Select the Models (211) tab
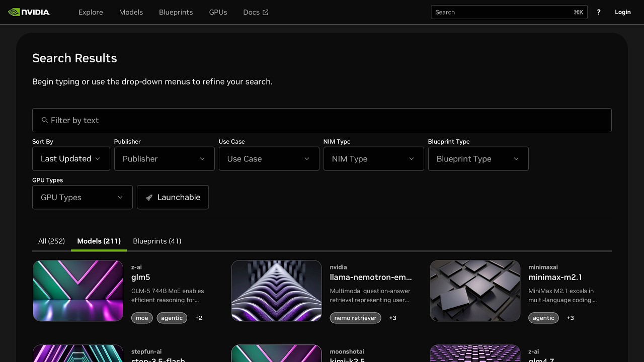 click(x=99, y=241)
